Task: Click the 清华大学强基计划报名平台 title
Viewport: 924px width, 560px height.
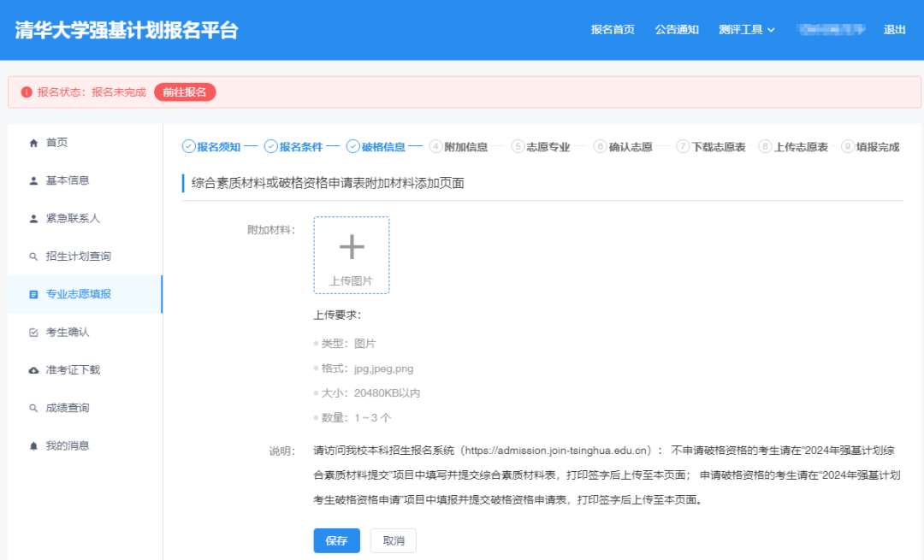Action: pyautogui.click(x=126, y=30)
